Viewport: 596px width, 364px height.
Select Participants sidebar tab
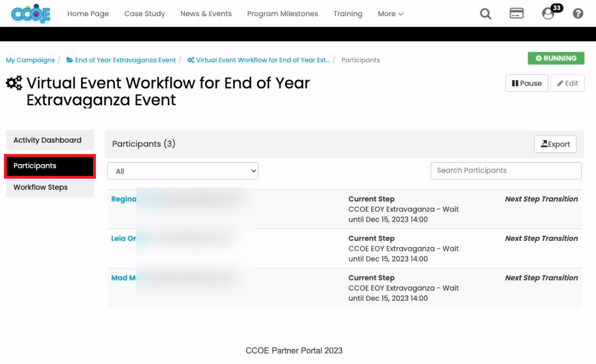[50, 166]
